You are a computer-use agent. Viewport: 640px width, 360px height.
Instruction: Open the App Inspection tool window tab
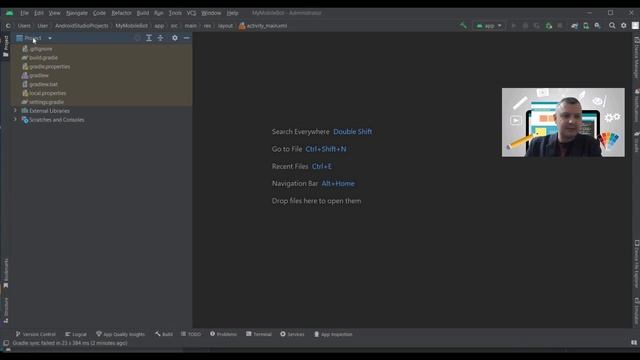pos(333,334)
